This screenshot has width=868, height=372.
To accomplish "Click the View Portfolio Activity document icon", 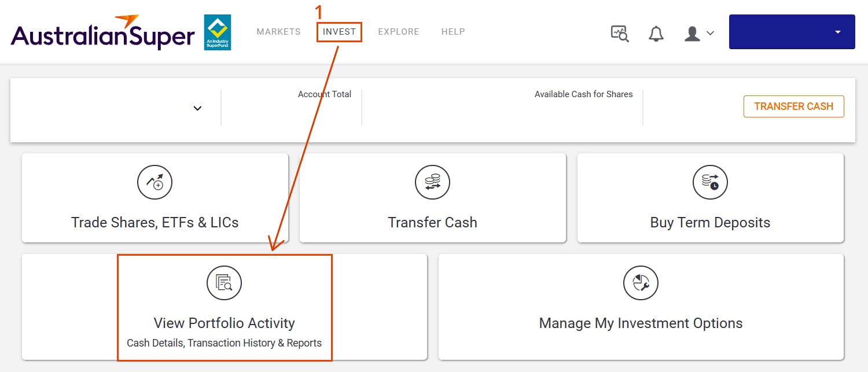I will pos(224,283).
